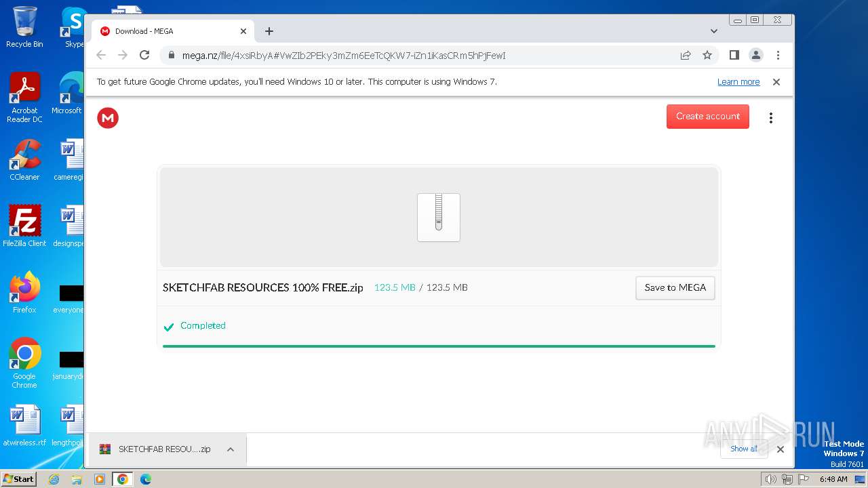
Task: Launch Internet Explorer from taskbar
Action: pyautogui.click(x=54, y=479)
